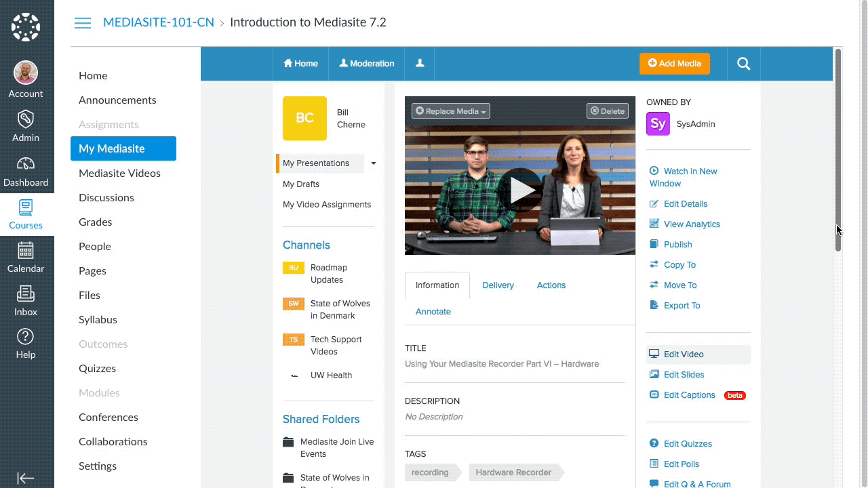
Task: Click the Add Media button
Action: point(674,63)
